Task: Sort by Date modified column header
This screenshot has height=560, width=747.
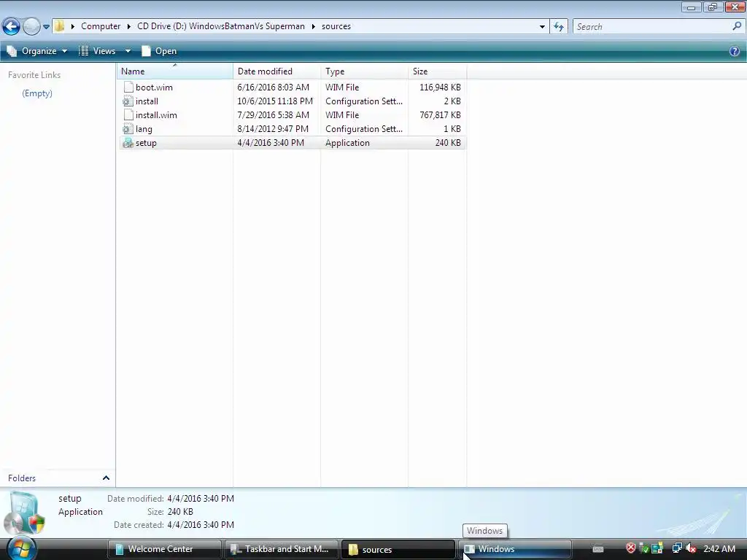Action: pos(276,71)
